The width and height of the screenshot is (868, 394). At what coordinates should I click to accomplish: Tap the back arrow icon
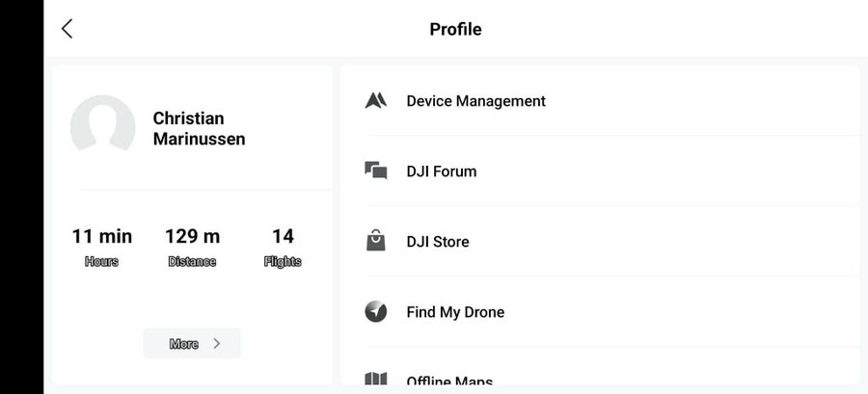pyautogui.click(x=67, y=29)
